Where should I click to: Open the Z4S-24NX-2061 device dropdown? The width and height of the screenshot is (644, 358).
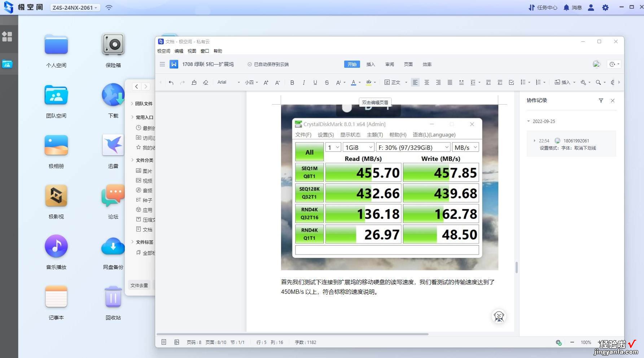[75, 8]
